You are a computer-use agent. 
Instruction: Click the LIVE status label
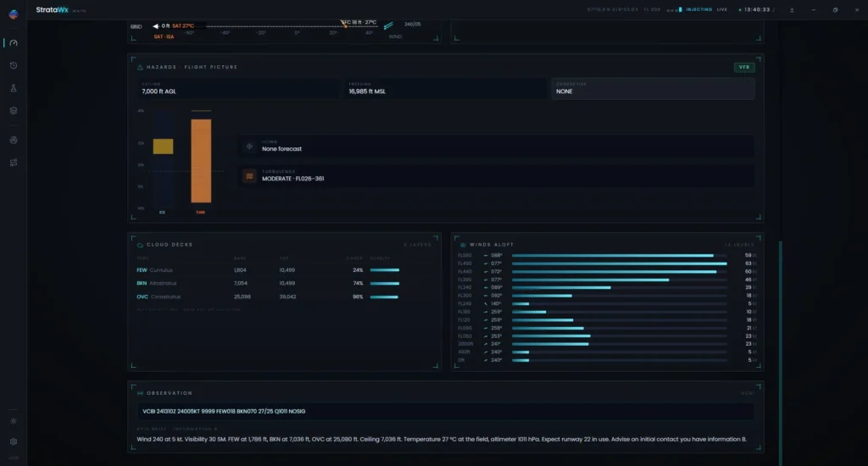pos(722,10)
